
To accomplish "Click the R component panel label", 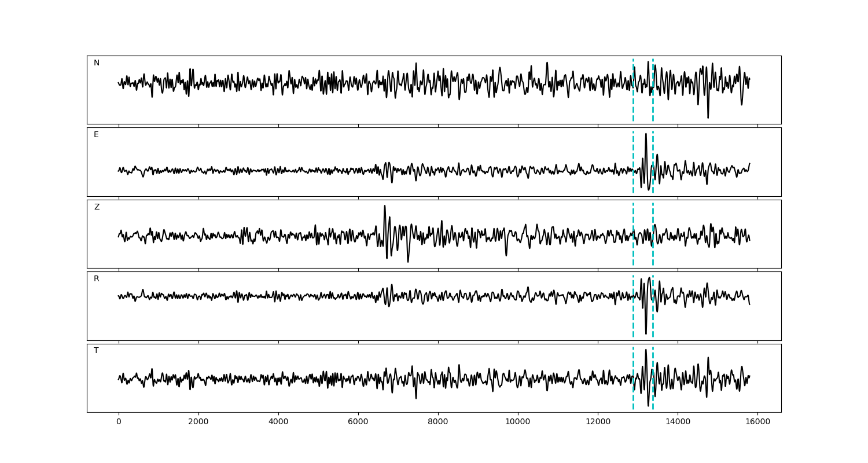I will (x=97, y=279).
